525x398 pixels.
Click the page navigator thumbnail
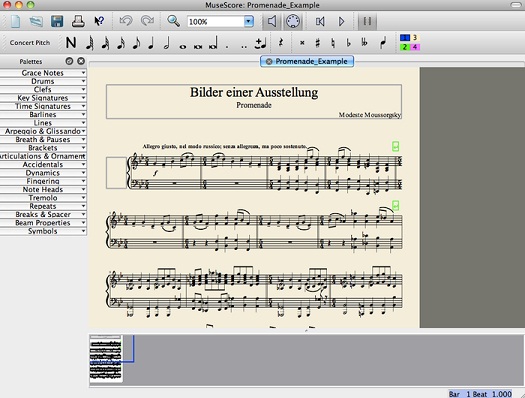(x=106, y=359)
